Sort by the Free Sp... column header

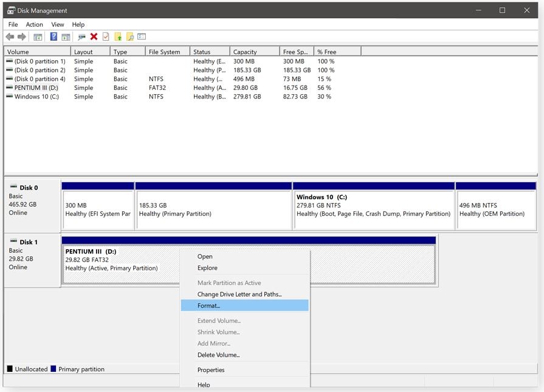[297, 52]
